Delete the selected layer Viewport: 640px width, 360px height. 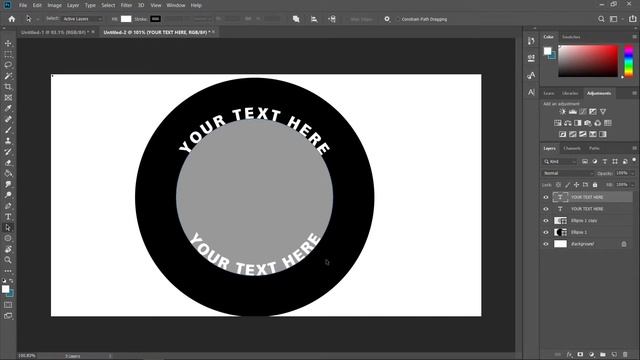pos(625,355)
